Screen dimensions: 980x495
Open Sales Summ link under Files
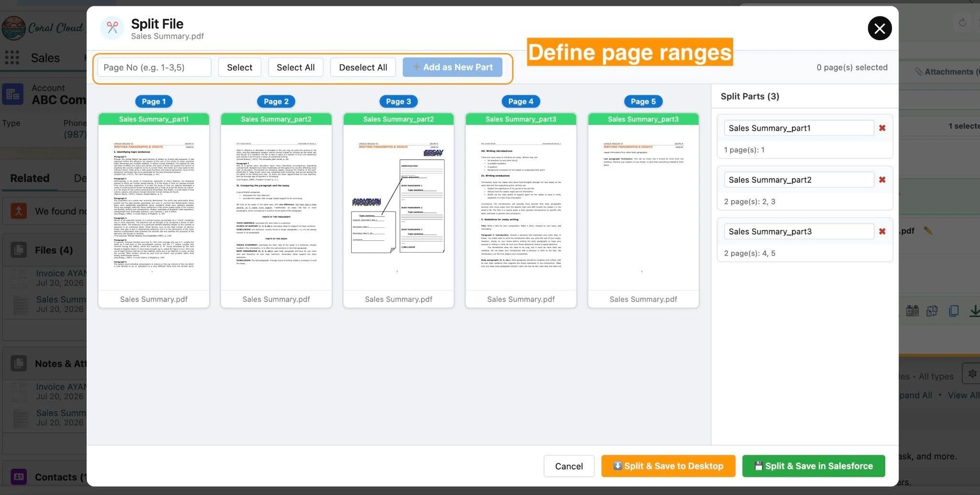61,300
